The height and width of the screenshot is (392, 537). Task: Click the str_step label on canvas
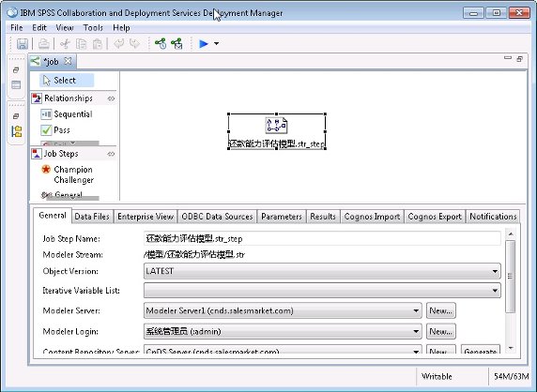(x=276, y=143)
